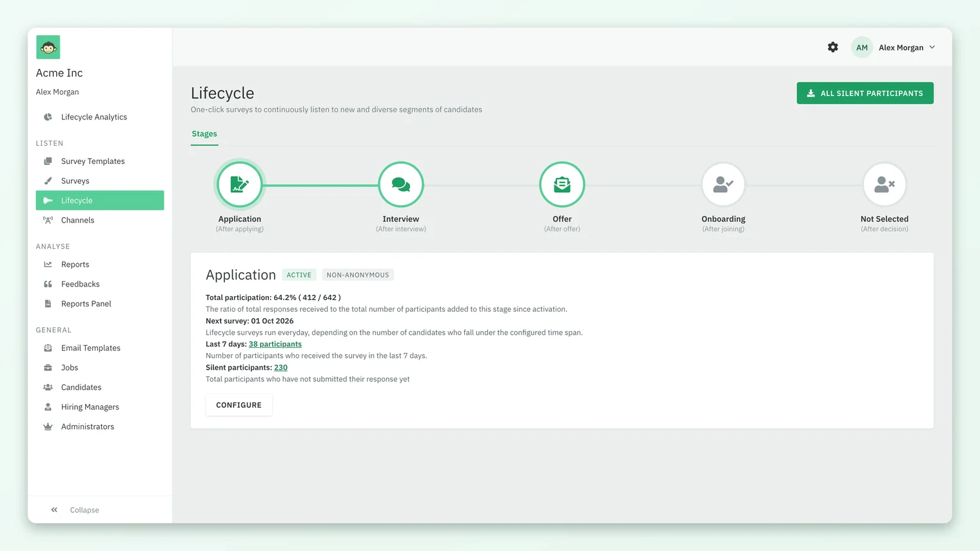Image resolution: width=980 pixels, height=551 pixels.
Task: Select the Interview stage chat icon
Action: pyautogui.click(x=401, y=185)
